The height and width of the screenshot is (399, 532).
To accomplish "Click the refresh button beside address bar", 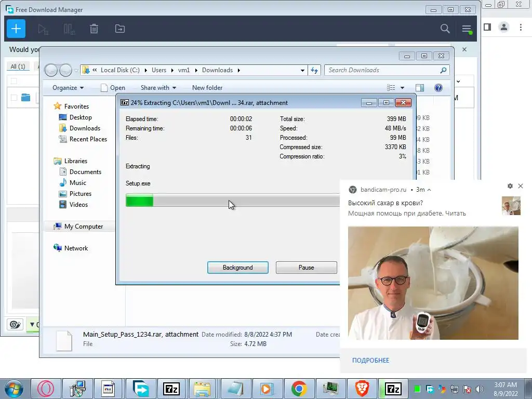I will click(314, 70).
